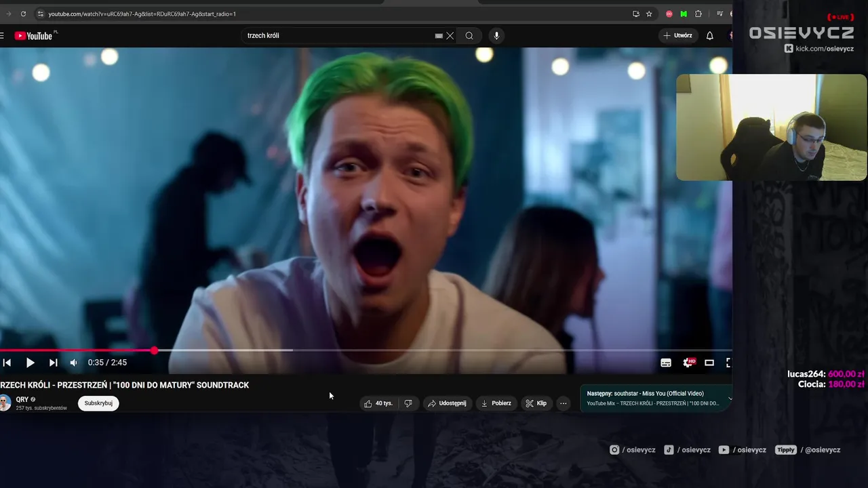Screen dimensions: 868x488
Task: Mute the video volume
Action: click(73, 363)
